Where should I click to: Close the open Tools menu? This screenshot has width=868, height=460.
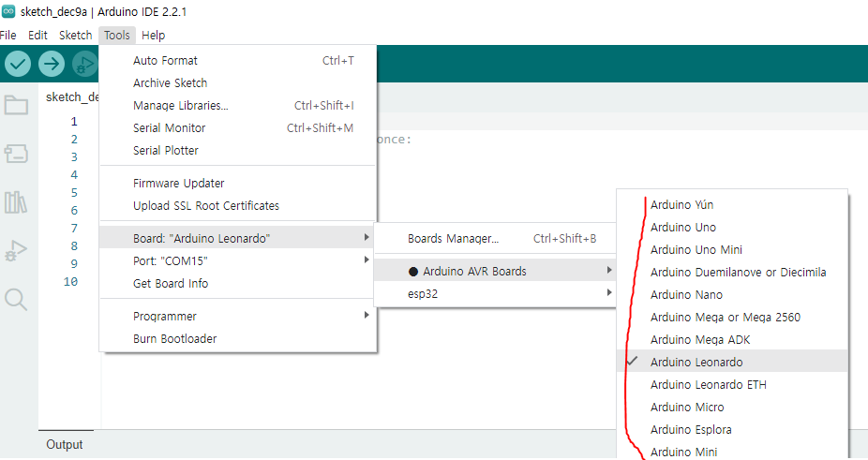(x=117, y=36)
